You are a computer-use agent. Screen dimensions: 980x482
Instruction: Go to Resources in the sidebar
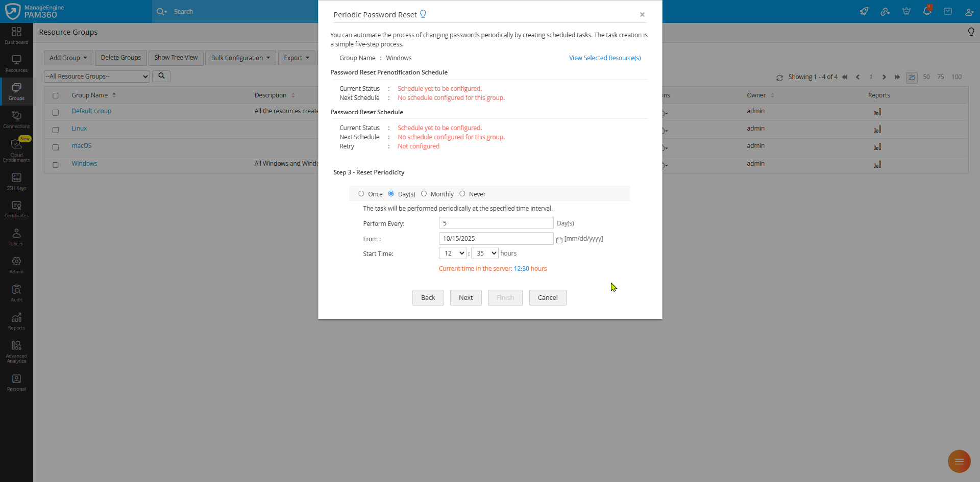(x=16, y=63)
